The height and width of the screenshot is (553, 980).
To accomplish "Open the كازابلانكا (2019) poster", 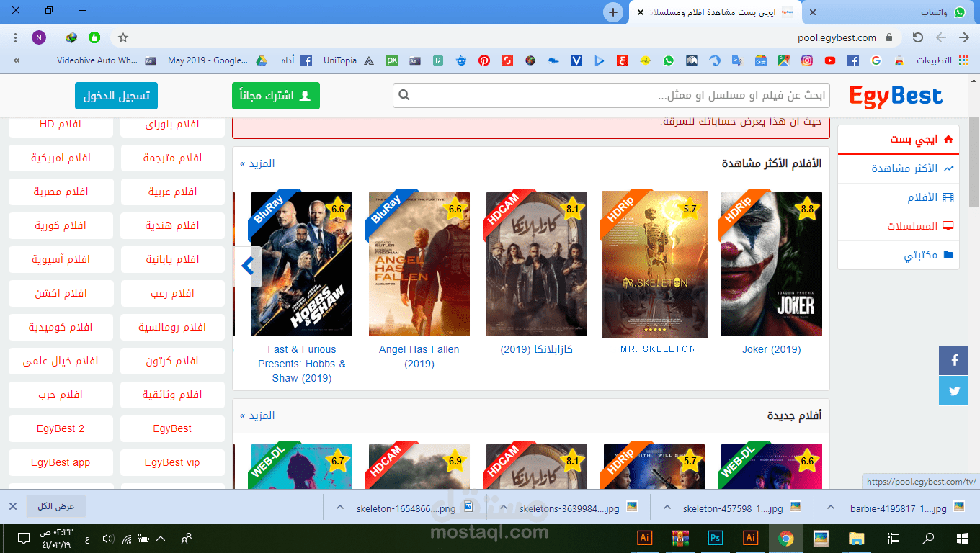I will 537,264.
